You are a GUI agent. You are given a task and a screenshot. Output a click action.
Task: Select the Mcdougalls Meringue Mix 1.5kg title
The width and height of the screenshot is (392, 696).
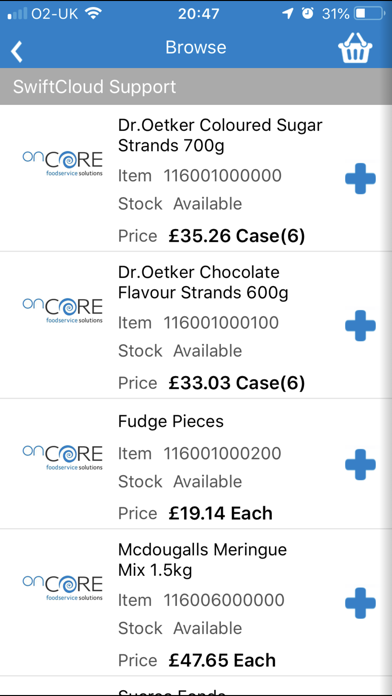pyautogui.click(x=202, y=560)
